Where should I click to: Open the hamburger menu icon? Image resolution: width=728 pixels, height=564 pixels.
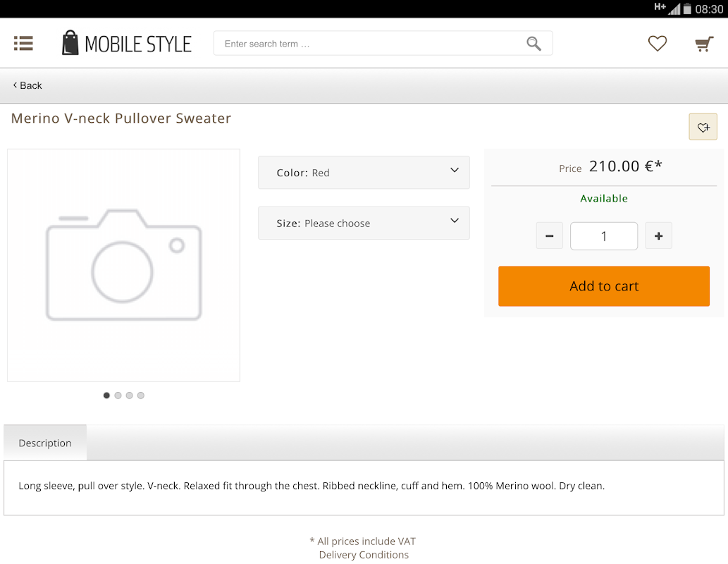coord(23,44)
